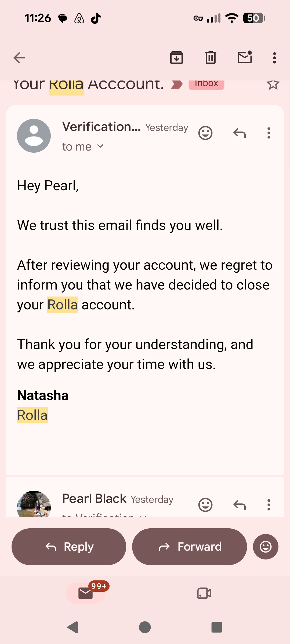Switch to the Meet video tab

pyautogui.click(x=204, y=593)
